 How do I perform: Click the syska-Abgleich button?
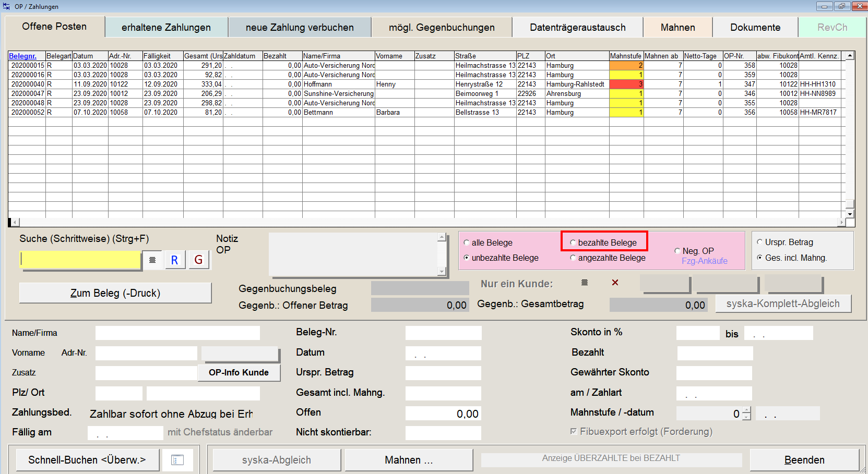276,460
